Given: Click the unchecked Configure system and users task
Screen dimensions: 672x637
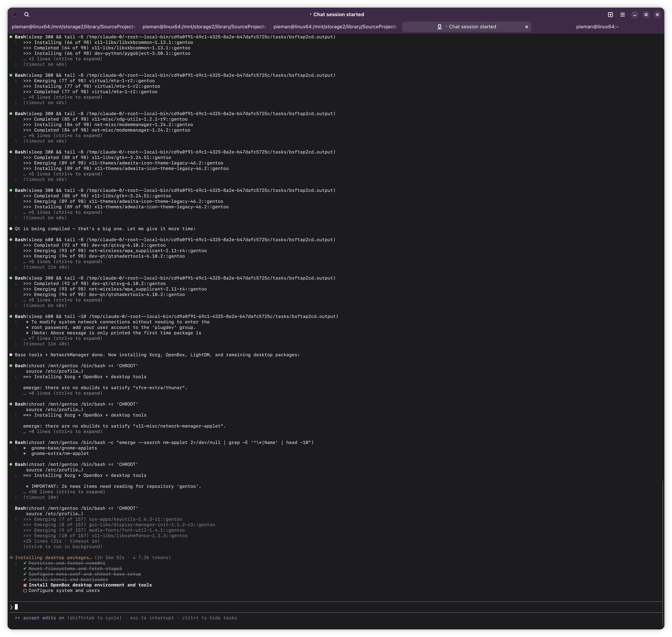Looking at the screenshot, I should point(64,590).
